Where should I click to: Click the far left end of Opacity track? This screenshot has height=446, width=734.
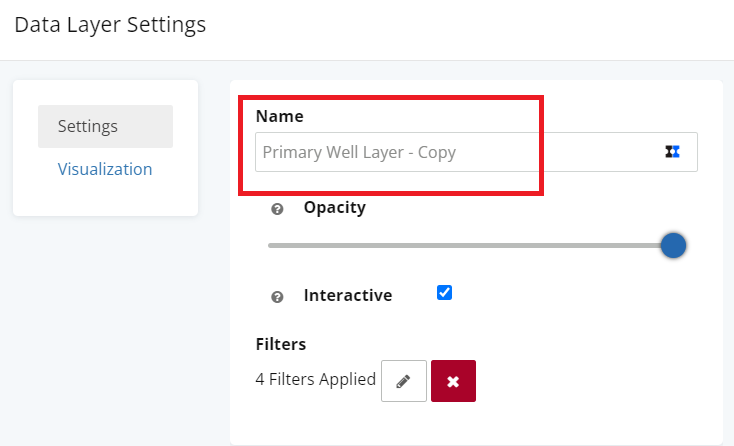tap(270, 245)
